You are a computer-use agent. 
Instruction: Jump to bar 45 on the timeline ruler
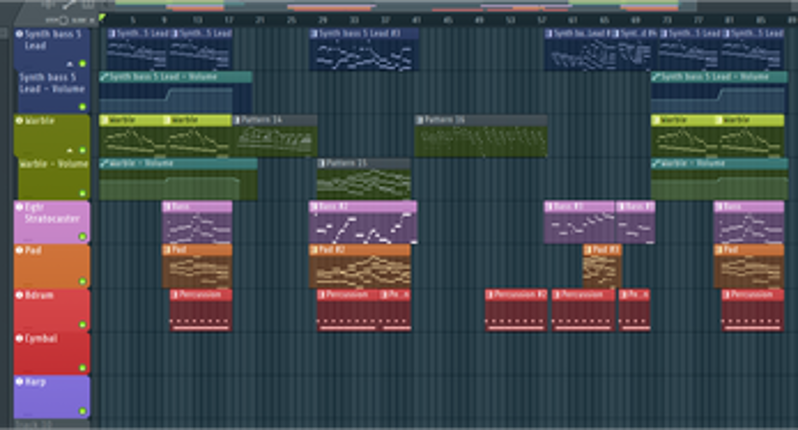tap(448, 20)
